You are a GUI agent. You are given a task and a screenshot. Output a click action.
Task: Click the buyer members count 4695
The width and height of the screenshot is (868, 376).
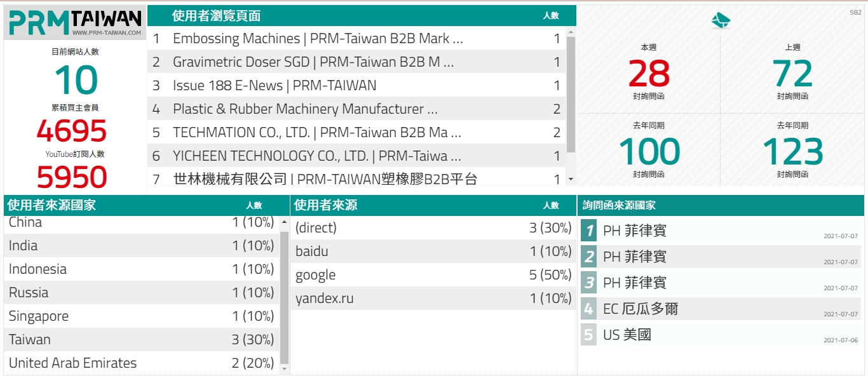pyautogui.click(x=72, y=131)
